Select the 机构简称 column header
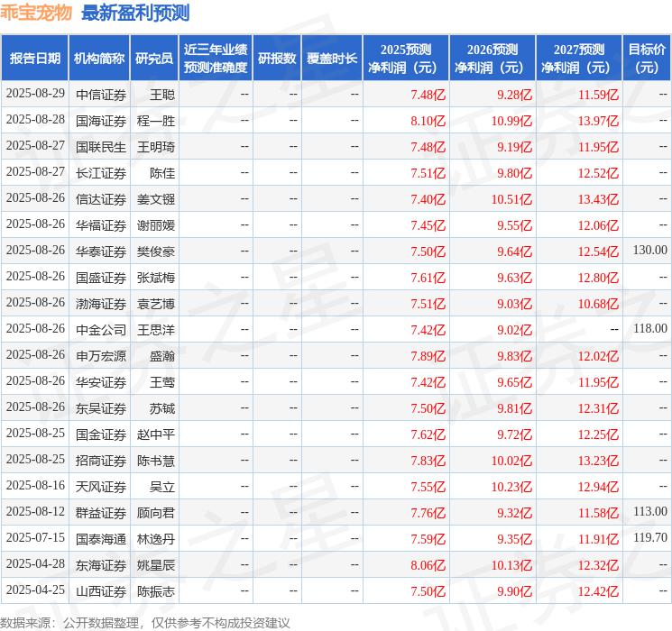Screen dimensions: 672x631 pos(99,59)
